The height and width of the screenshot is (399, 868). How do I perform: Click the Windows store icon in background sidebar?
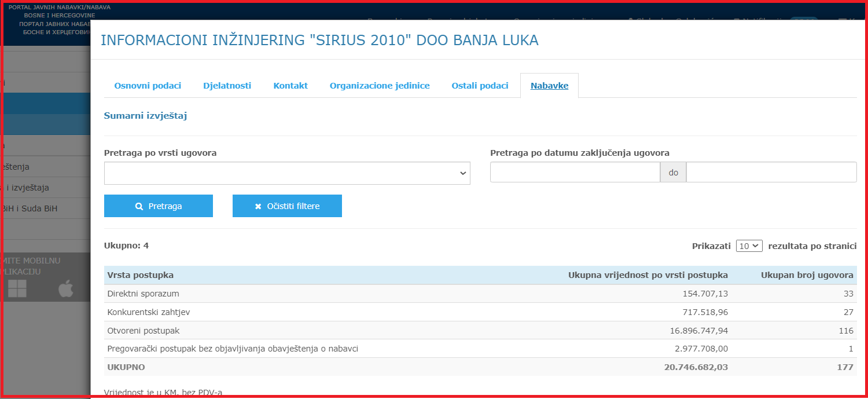tap(17, 288)
